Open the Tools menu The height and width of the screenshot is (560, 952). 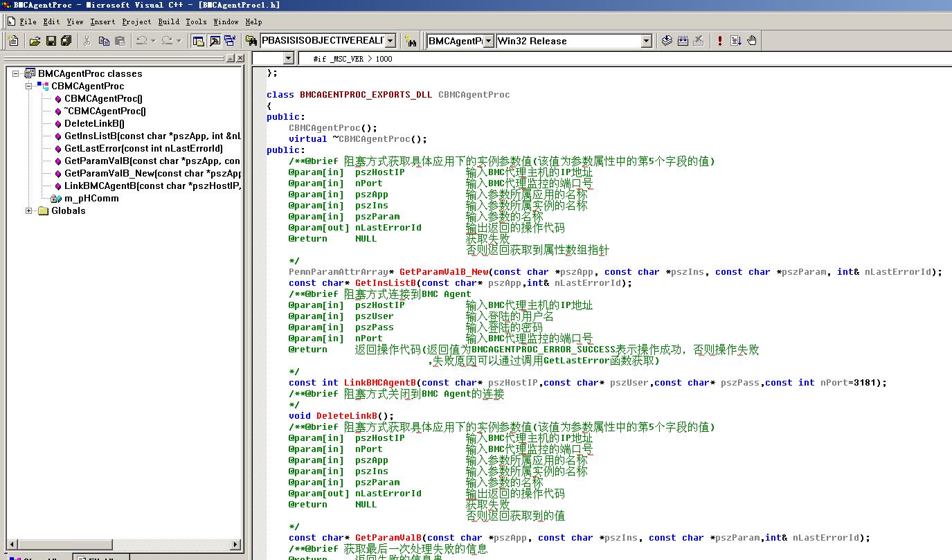pyautogui.click(x=196, y=21)
